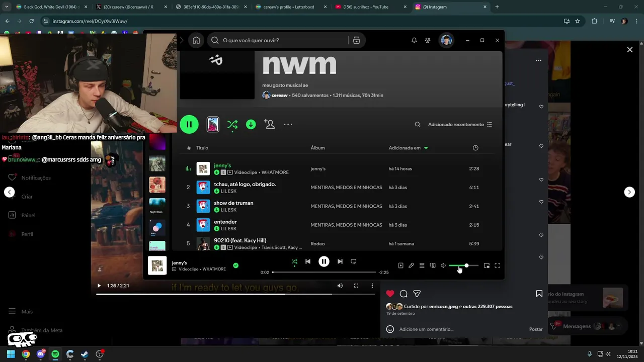Pause playback in bottom player bar
The height and width of the screenshot is (362, 644).
(324, 261)
